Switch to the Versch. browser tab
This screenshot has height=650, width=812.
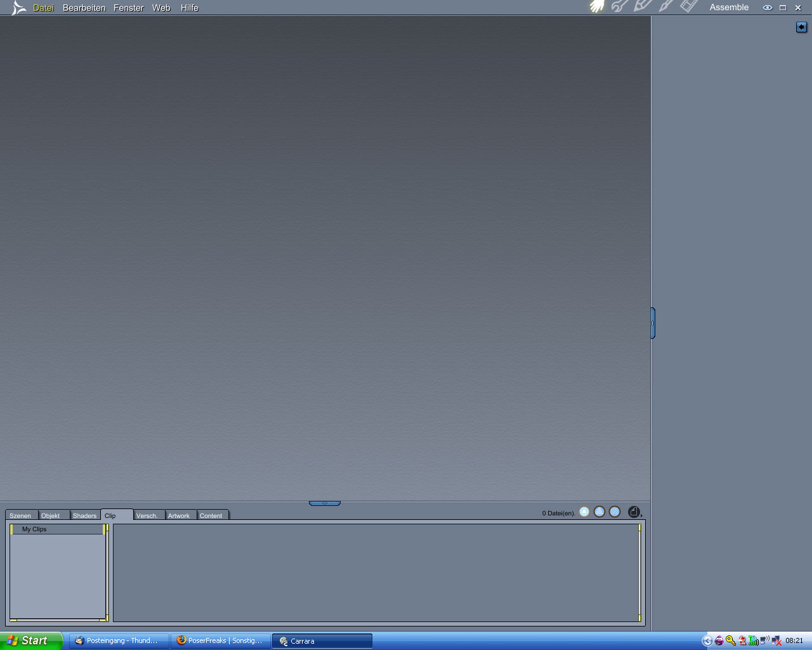click(149, 515)
